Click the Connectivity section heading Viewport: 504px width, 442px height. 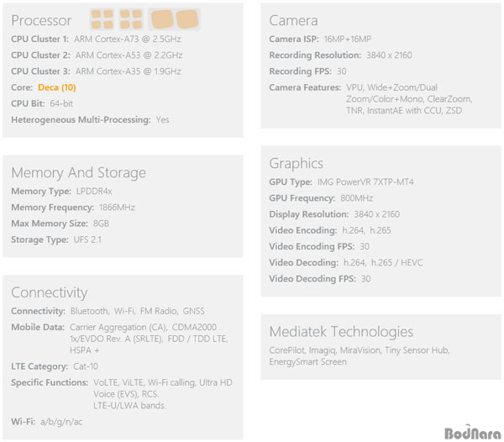tap(50, 292)
